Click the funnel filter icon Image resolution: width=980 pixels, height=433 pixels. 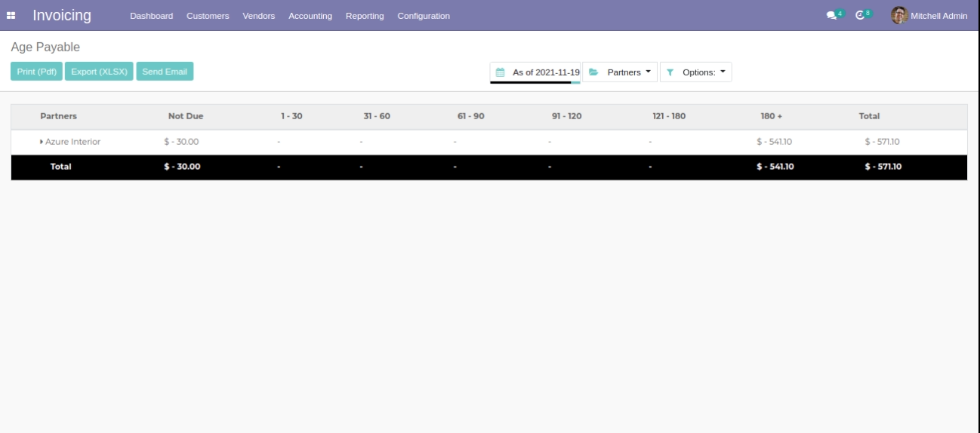click(x=670, y=72)
